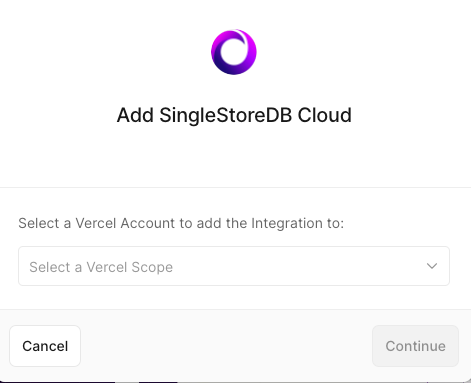This screenshot has width=471, height=383.
Task: Dismiss the integration dialog with Cancel
Action: pos(45,346)
